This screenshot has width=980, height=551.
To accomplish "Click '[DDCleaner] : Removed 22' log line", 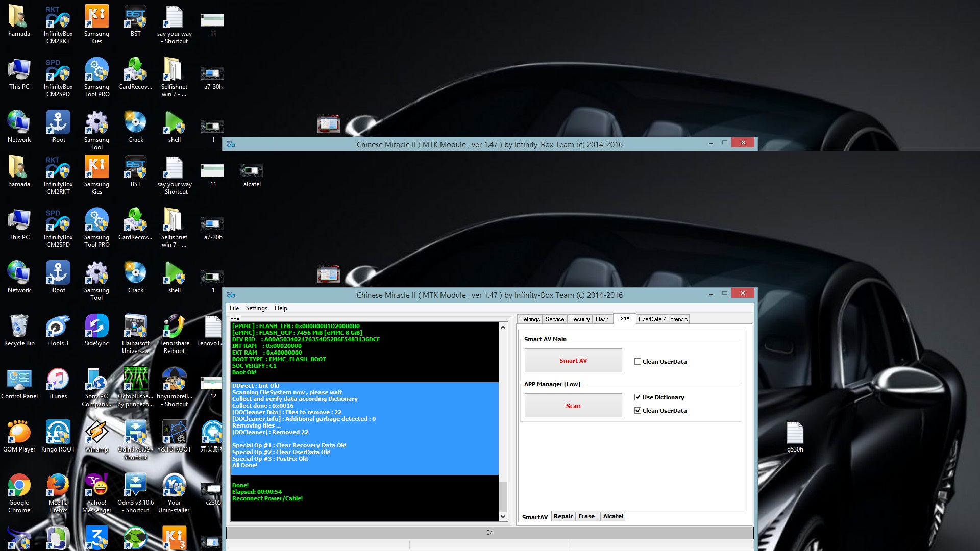I will 270,432.
